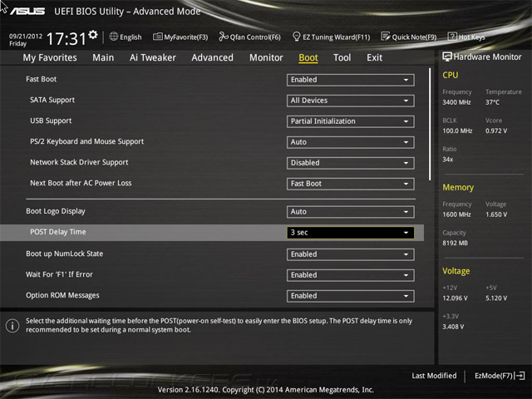
Task: Click the Hardware Monitor display icon
Action: point(447,57)
